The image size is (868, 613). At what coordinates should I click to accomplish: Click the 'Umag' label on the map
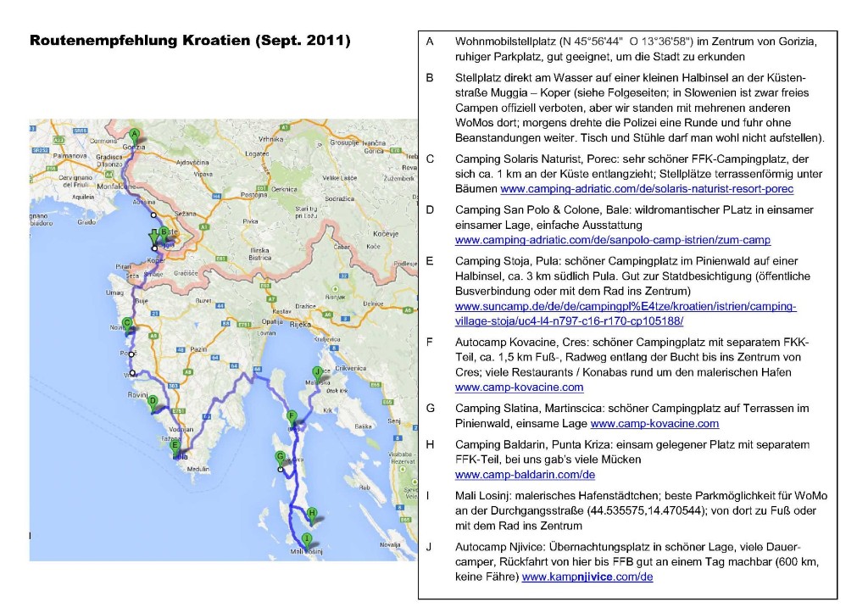click(114, 293)
